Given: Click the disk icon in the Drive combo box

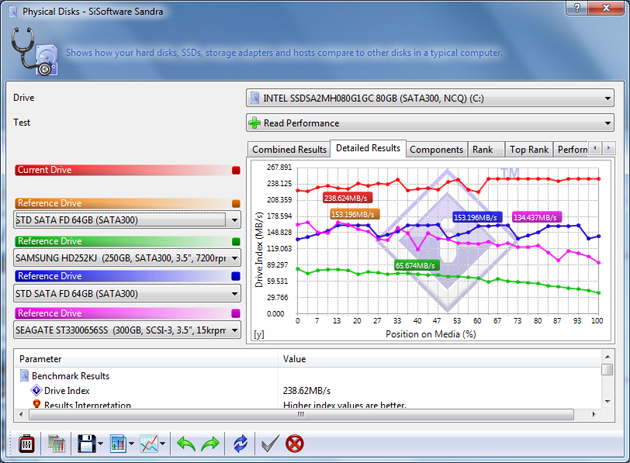Looking at the screenshot, I should [254, 98].
